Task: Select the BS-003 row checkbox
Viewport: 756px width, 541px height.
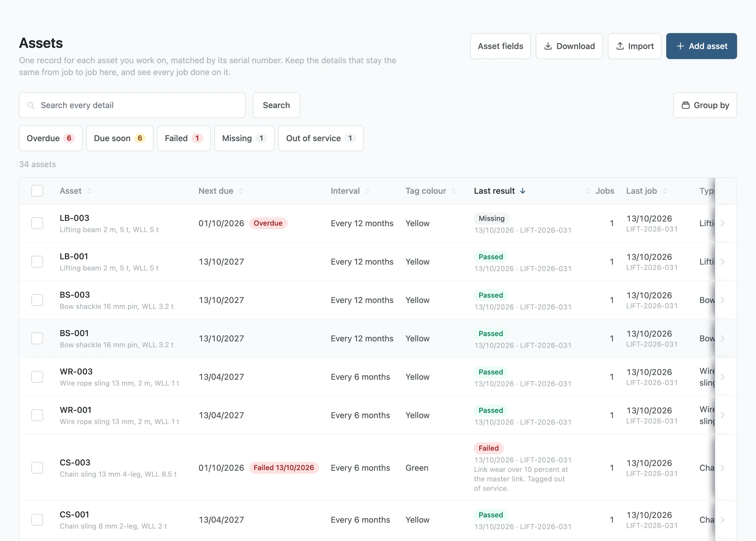Action: pyautogui.click(x=37, y=300)
